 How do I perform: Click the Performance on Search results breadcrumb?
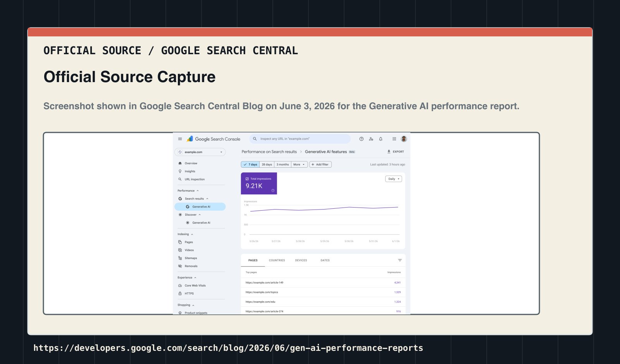pyautogui.click(x=269, y=152)
